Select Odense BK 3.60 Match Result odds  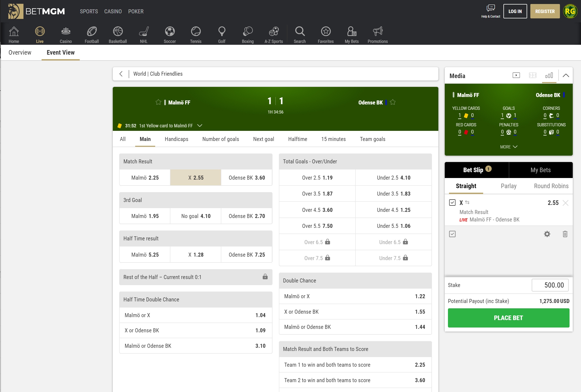247,177
